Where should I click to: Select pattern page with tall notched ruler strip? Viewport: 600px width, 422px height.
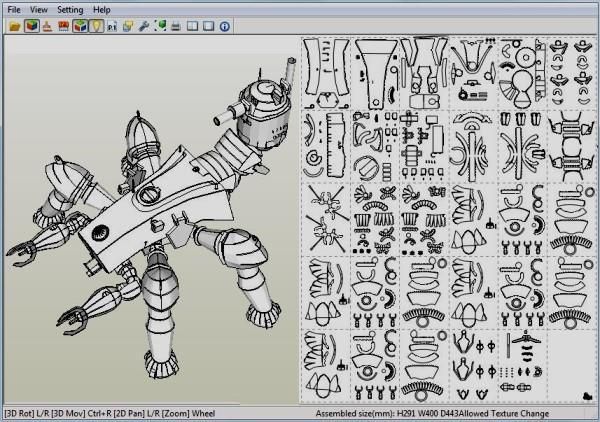326,146
